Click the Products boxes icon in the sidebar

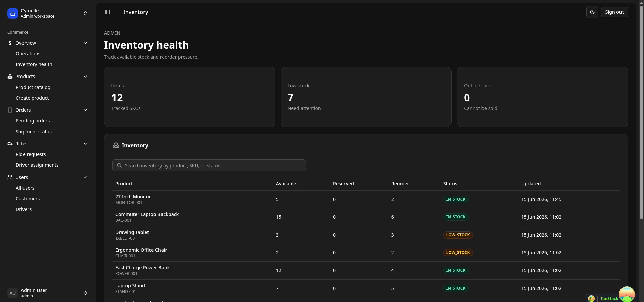click(10, 77)
